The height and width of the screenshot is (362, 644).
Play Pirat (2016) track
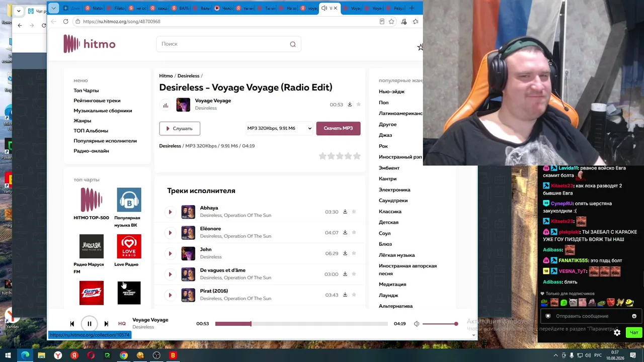[170, 295]
